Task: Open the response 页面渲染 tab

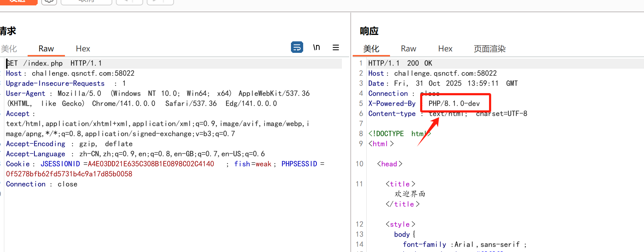Action: pyautogui.click(x=490, y=49)
